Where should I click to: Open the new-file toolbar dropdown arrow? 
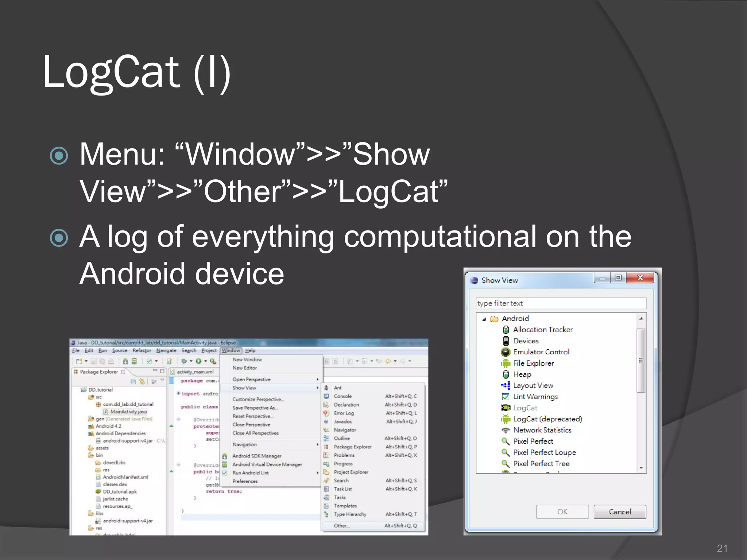pyautogui.click(x=86, y=361)
